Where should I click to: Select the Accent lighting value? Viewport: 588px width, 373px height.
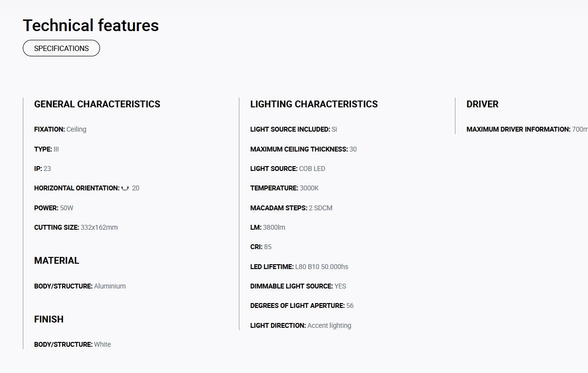click(329, 325)
